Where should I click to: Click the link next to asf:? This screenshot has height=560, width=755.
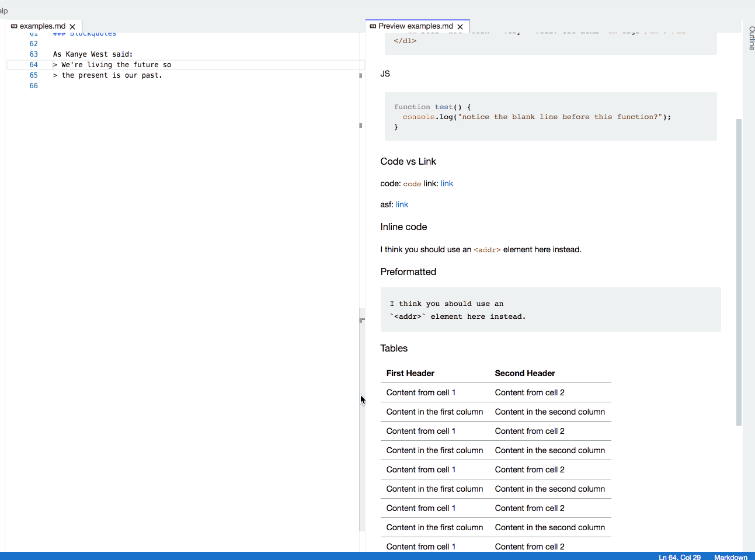[402, 204]
